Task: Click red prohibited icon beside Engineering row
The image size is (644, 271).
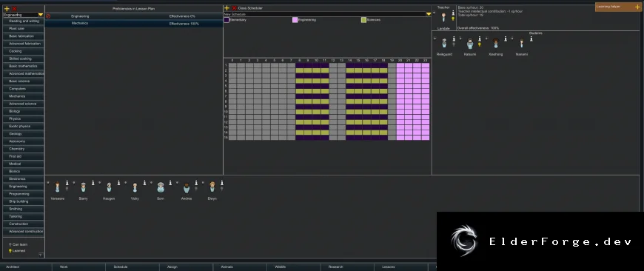Action: pyautogui.click(x=48, y=16)
